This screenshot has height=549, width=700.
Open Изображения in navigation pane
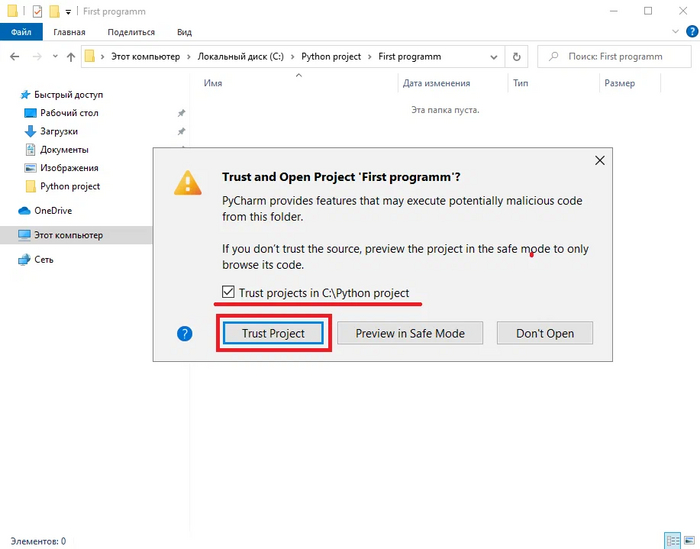(x=69, y=168)
